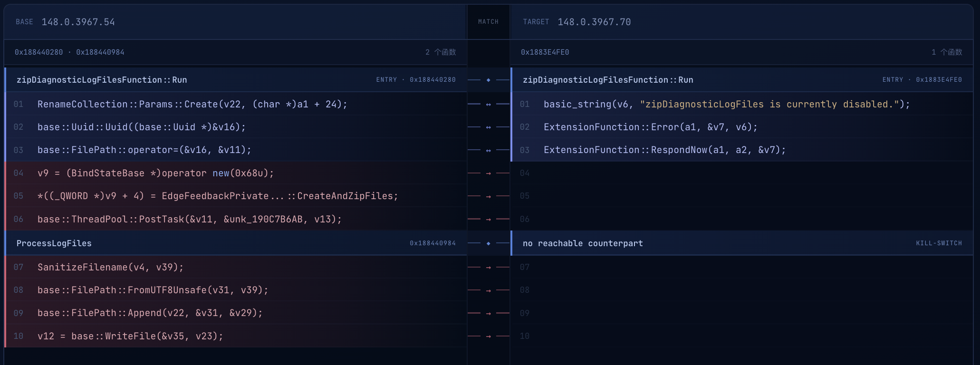The image size is (980, 365).
Task: Click target address 0x1883E4FE0 below the TARGET header
Action: click(x=545, y=52)
